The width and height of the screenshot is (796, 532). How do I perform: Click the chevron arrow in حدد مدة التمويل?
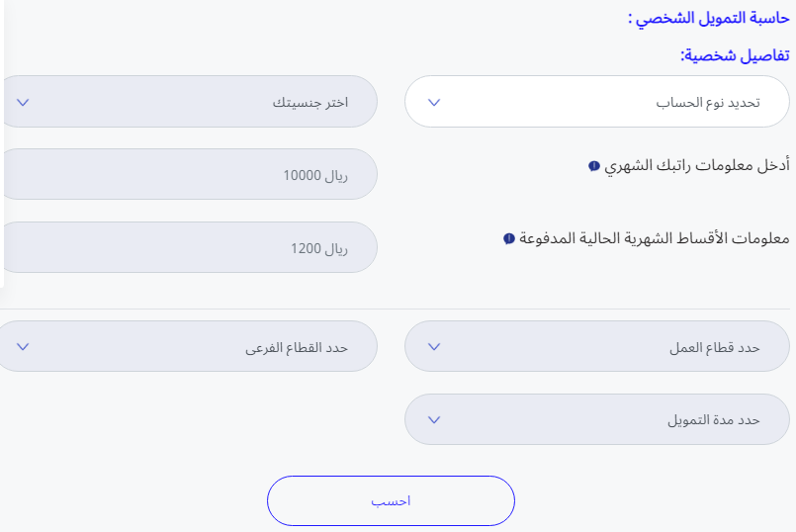432,420
